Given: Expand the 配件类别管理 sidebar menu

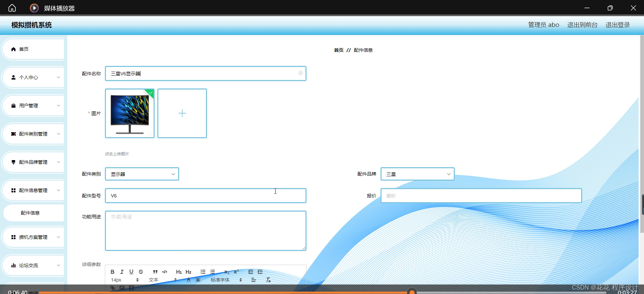Looking at the screenshot, I should point(33,134).
